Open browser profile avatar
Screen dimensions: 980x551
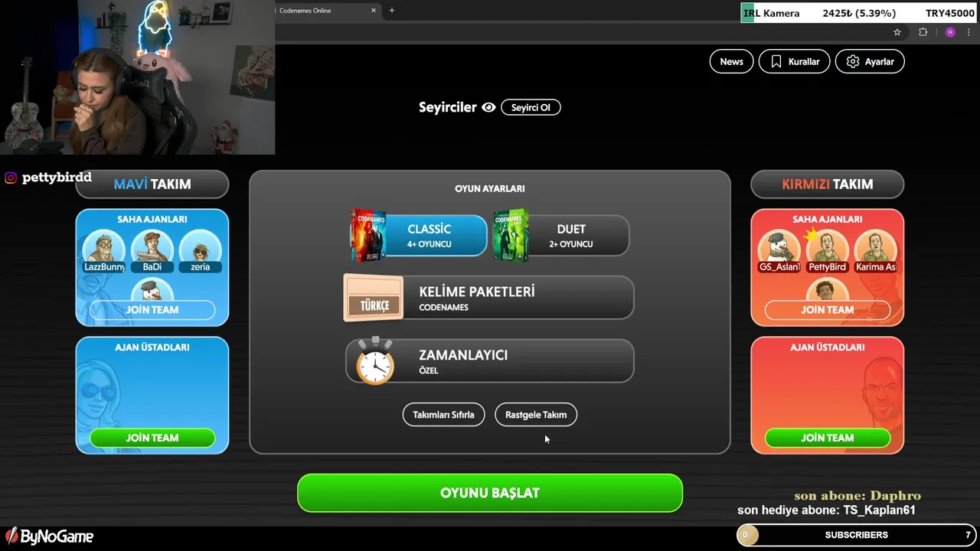click(x=950, y=32)
